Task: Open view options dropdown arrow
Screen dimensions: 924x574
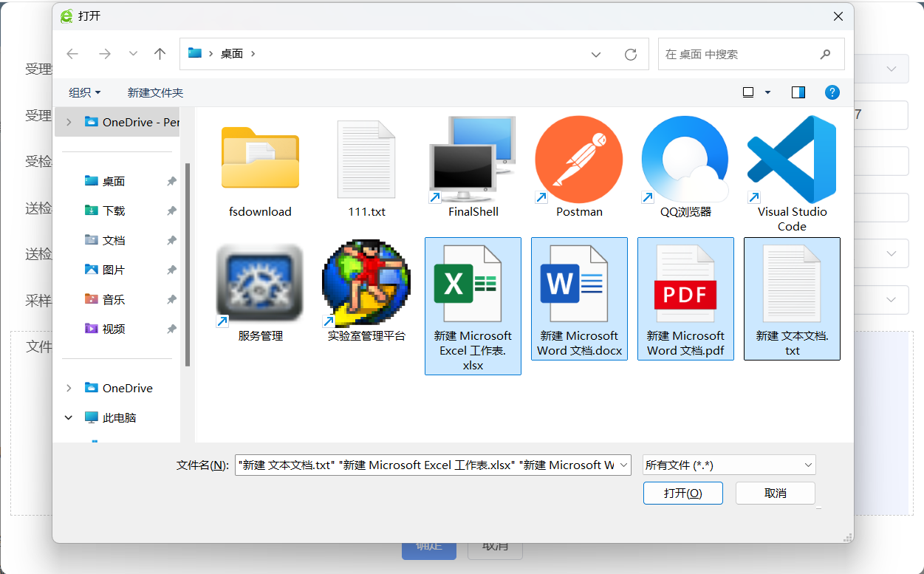Action: click(767, 92)
